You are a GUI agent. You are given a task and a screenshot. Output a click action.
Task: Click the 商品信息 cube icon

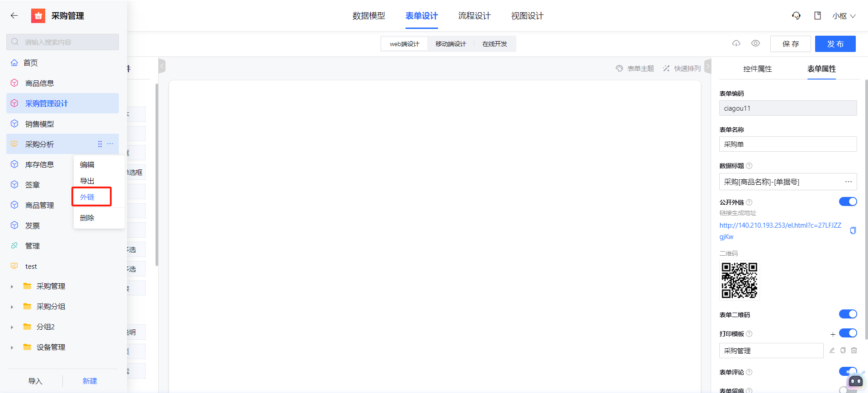coord(14,83)
